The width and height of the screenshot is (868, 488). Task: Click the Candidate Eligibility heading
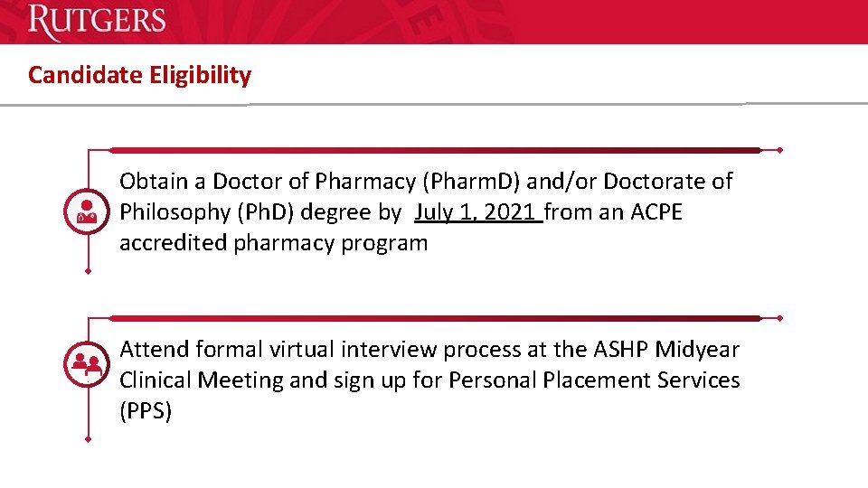139,75
